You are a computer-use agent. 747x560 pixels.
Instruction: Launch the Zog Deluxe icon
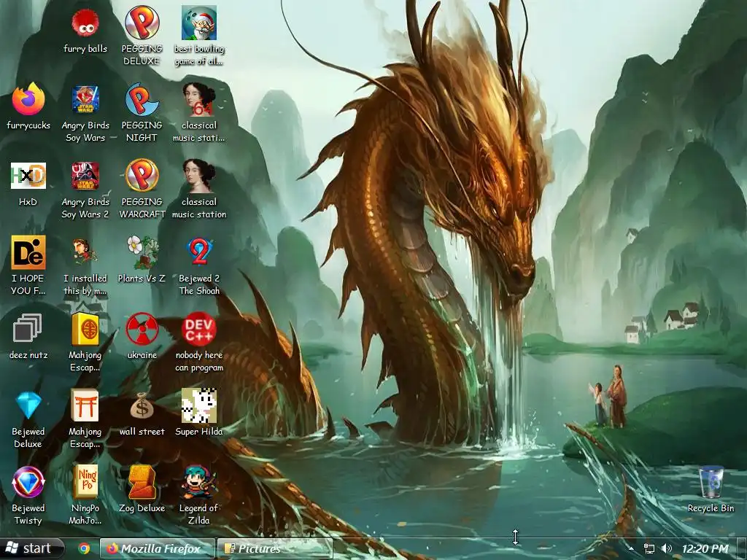tap(142, 483)
